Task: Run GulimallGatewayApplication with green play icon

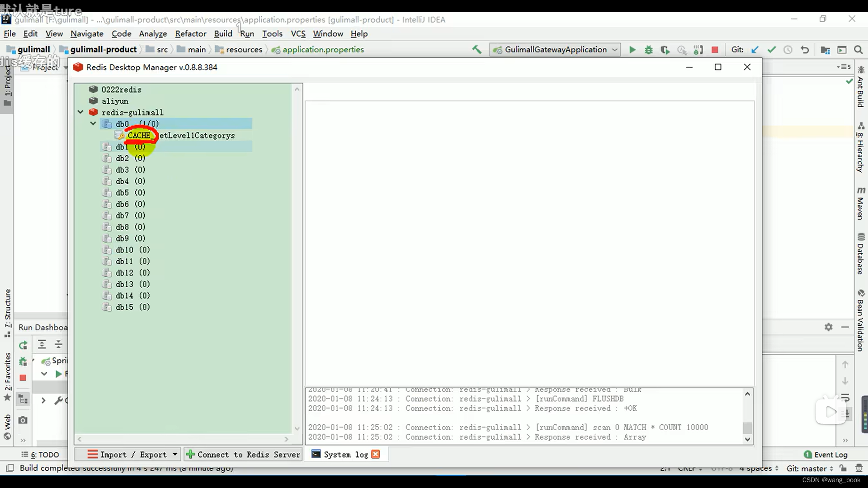Action: pos(632,50)
